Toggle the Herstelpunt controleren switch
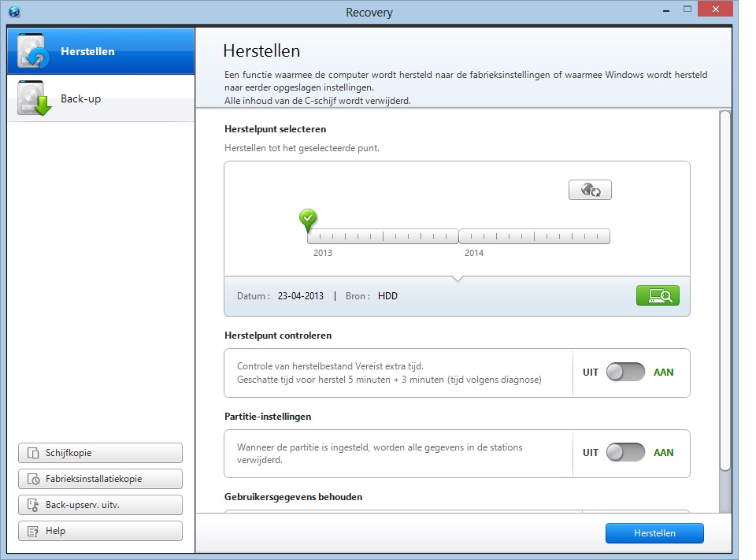The height and width of the screenshot is (560, 756). [x=625, y=372]
